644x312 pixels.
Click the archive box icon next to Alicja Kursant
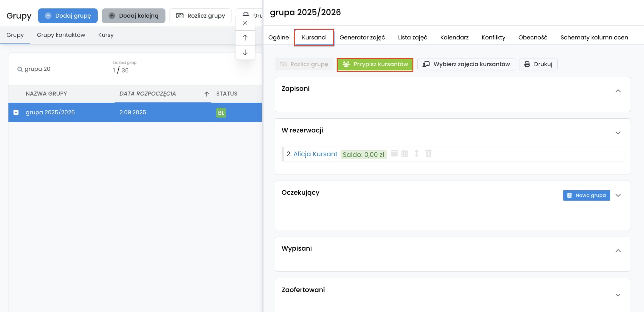pyautogui.click(x=394, y=153)
